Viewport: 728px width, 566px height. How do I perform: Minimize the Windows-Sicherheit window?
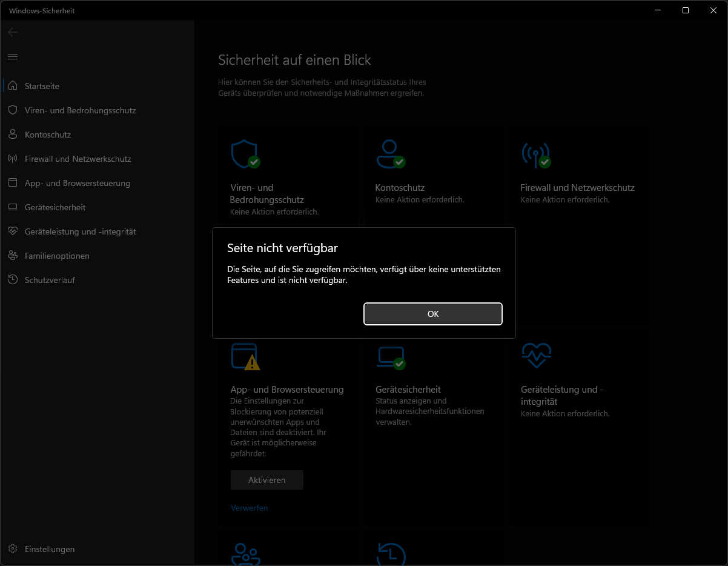658,10
